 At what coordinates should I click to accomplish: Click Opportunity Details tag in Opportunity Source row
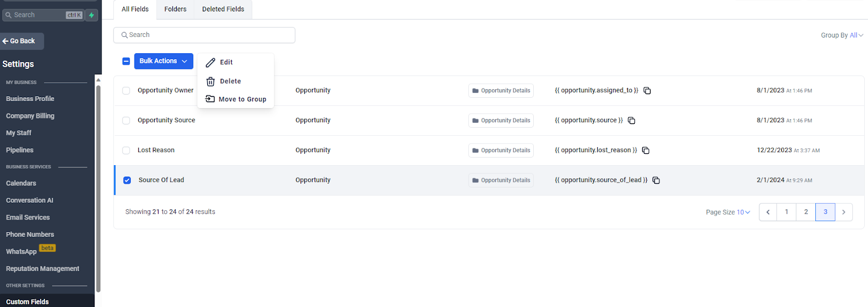pos(501,121)
